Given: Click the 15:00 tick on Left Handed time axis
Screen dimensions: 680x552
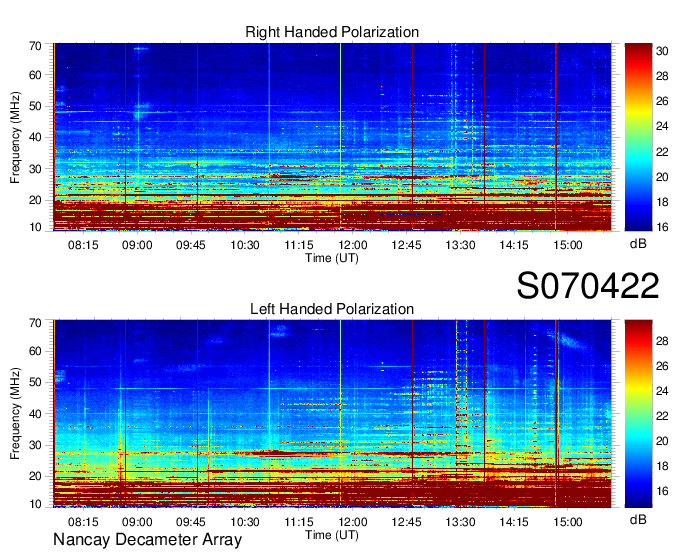Looking at the screenshot, I should click(568, 522).
